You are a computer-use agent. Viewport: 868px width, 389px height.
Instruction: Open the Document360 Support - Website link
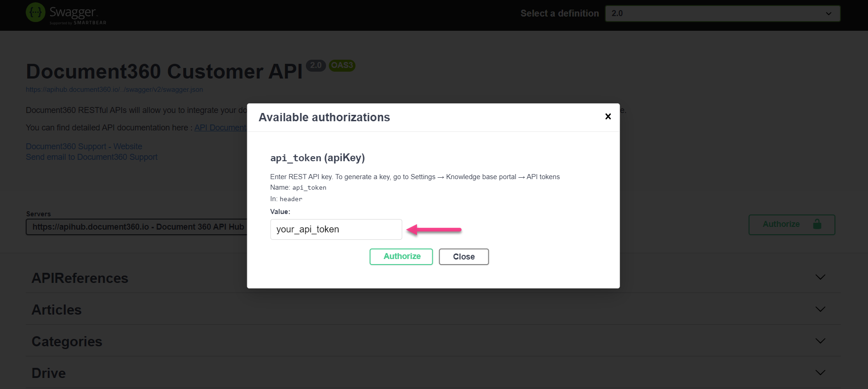tap(84, 147)
